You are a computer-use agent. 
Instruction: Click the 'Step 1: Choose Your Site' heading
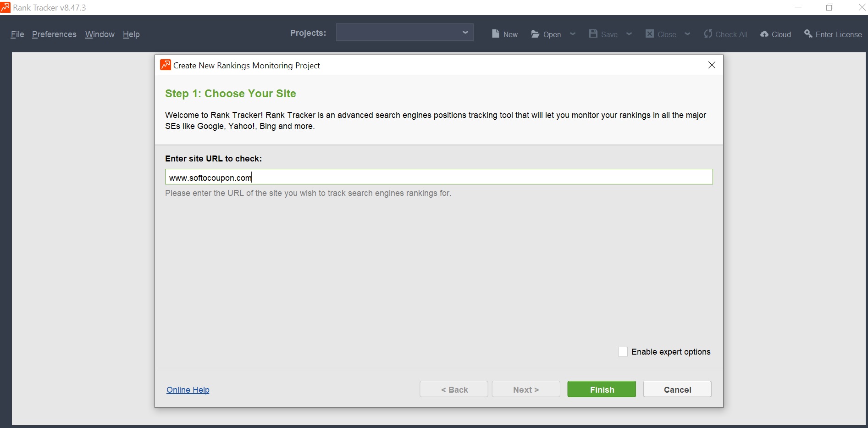pyautogui.click(x=231, y=94)
